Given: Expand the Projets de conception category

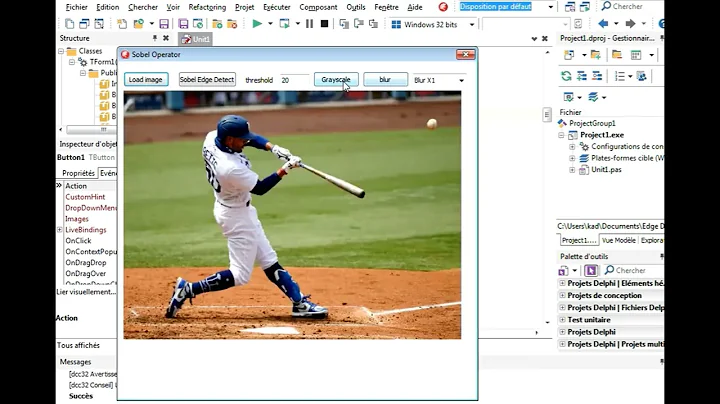Looking at the screenshot, I should (562, 295).
